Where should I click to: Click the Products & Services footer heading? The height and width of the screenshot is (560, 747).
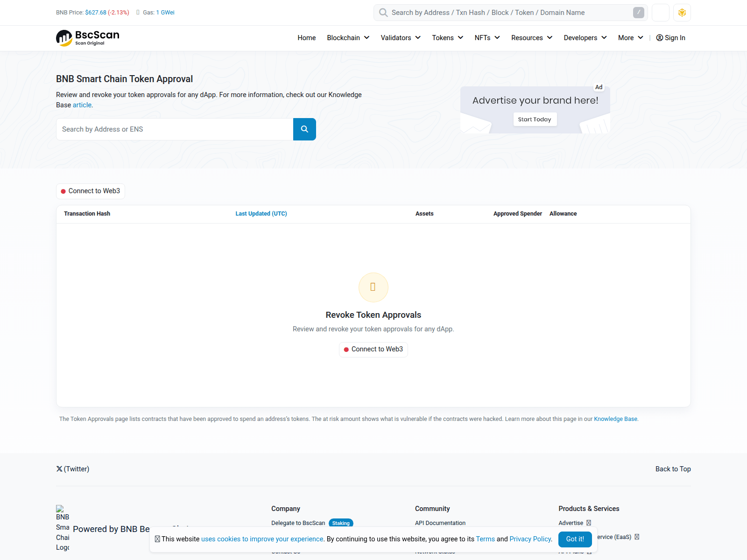tap(589, 509)
